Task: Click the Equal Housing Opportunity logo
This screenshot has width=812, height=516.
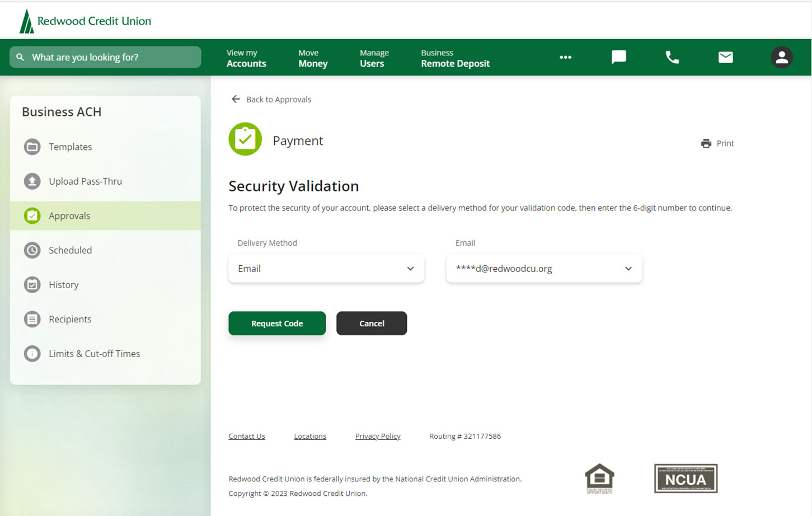Action: pos(599,479)
